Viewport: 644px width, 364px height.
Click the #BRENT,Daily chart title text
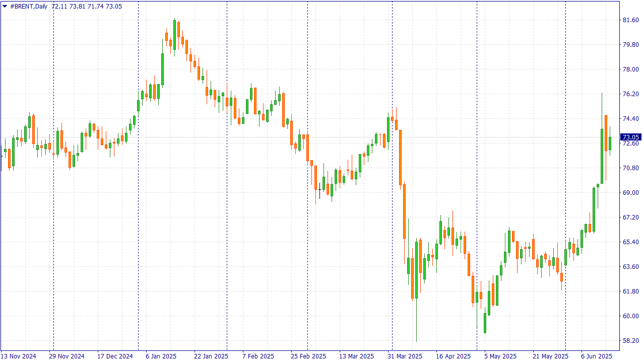tap(29, 7)
